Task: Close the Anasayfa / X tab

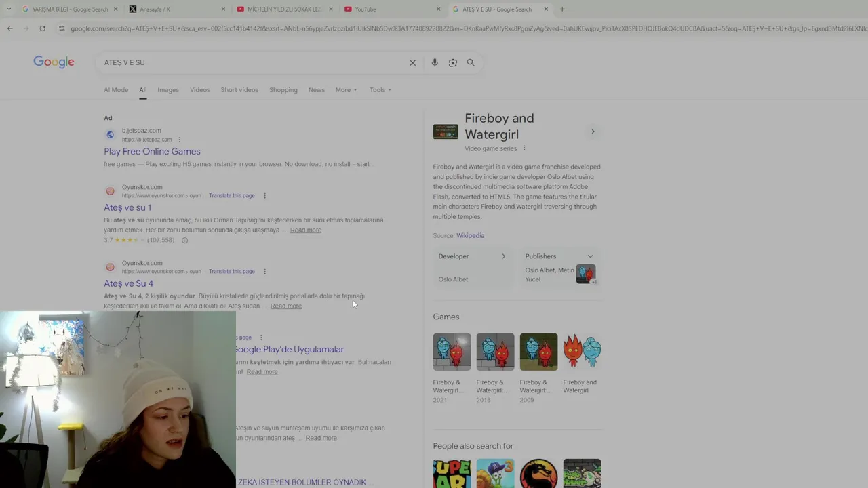Action: [223, 9]
